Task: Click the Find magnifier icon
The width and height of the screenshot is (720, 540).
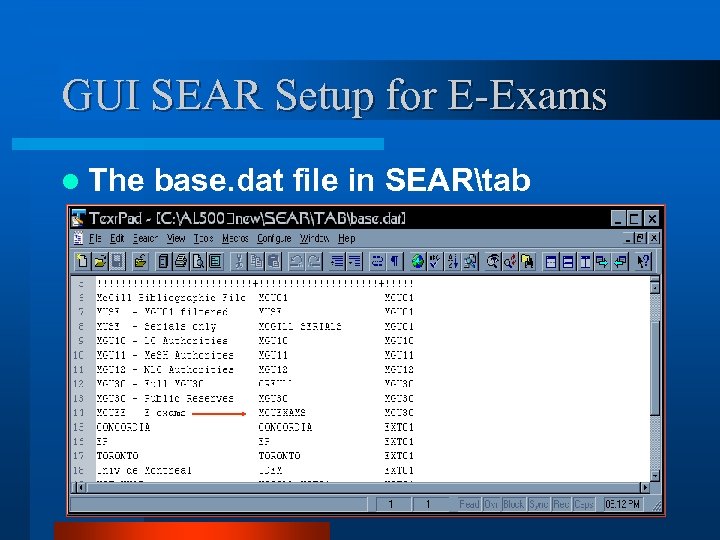Action: coord(493,262)
